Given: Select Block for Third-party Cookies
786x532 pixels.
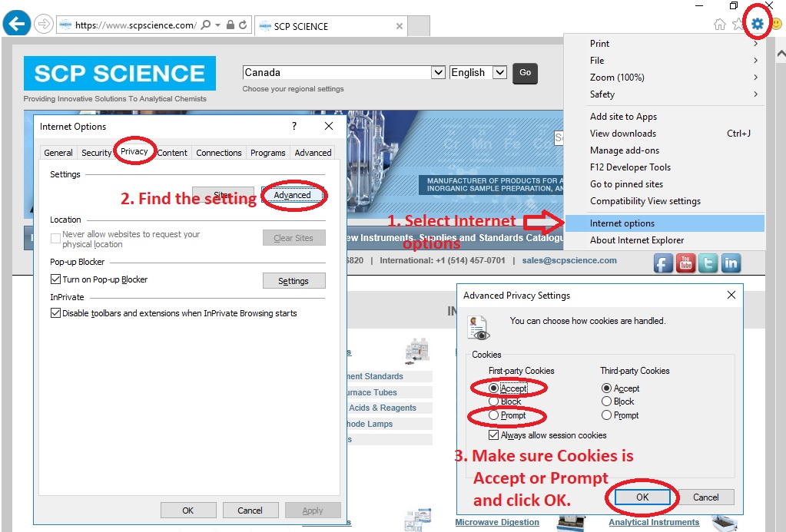Looking at the screenshot, I should tap(606, 401).
